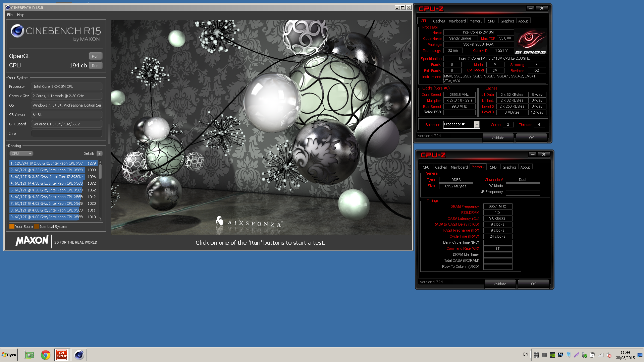Click the G1 Gaming eye logo in CPU-Z
644x362 pixels.
[x=531, y=42]
